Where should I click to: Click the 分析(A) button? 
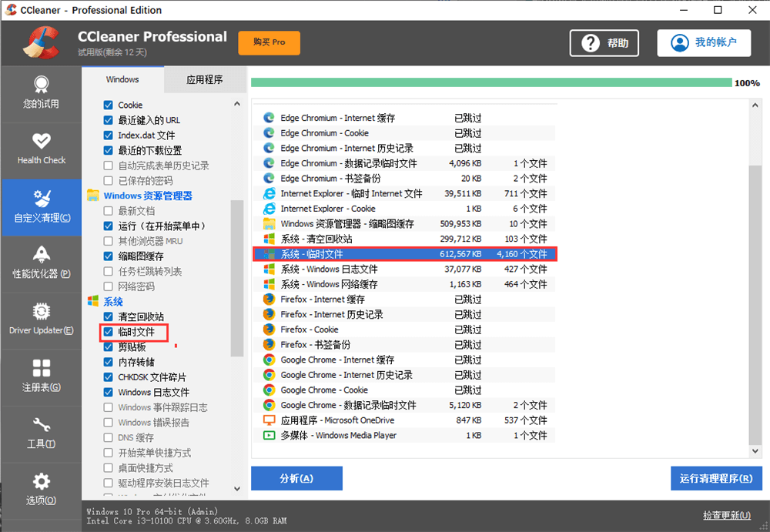[x=296, y=478]
